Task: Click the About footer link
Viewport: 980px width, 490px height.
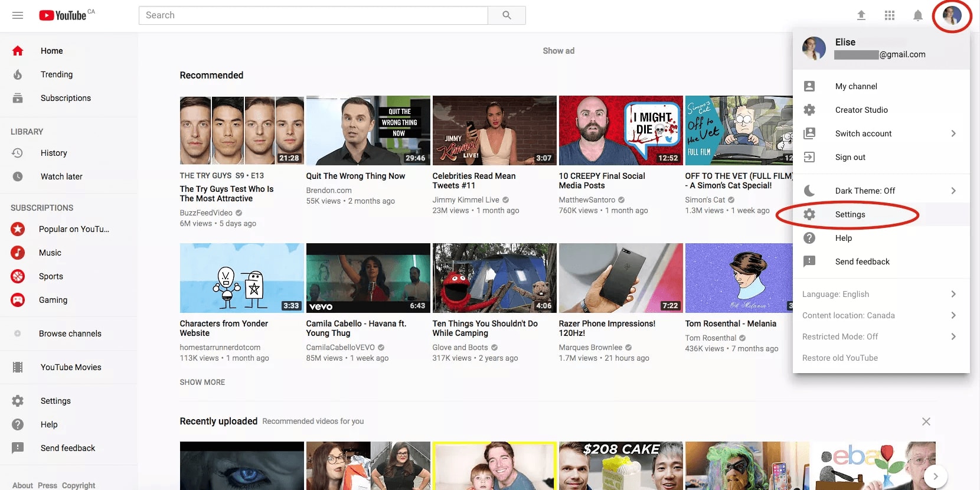Action: pos(22,485)
